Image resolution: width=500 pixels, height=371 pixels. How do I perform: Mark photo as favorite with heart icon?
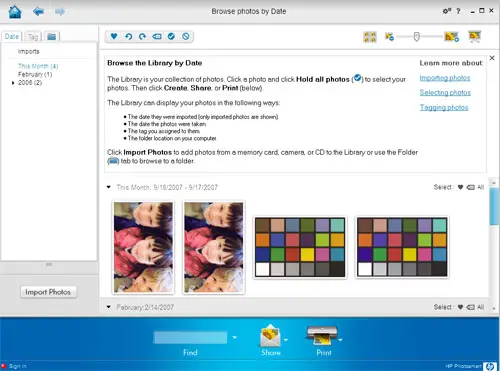point(114,36)
